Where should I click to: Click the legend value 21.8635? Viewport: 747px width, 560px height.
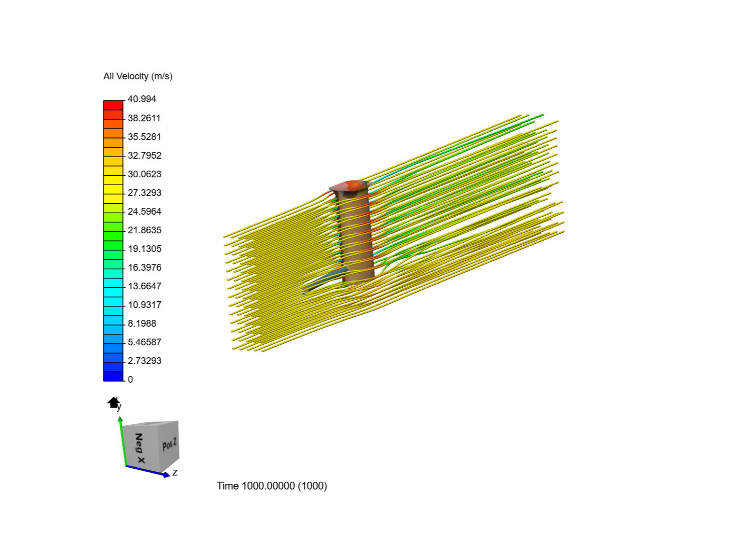(144, 230)
